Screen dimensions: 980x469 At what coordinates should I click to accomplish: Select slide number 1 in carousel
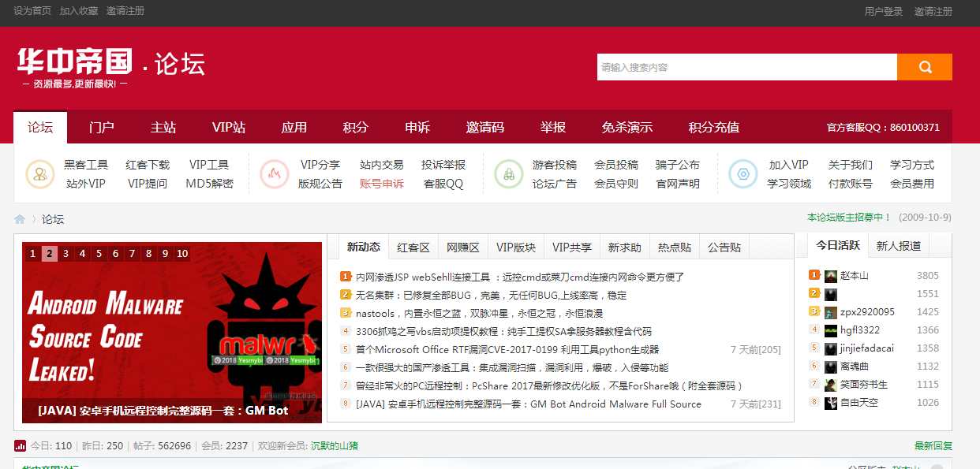click(33, 254)
